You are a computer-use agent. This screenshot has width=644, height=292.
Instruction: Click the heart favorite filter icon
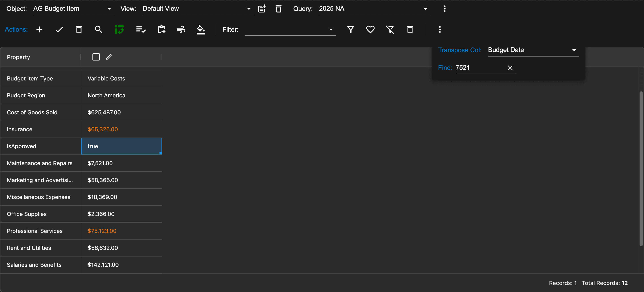(x=370, y=29)
